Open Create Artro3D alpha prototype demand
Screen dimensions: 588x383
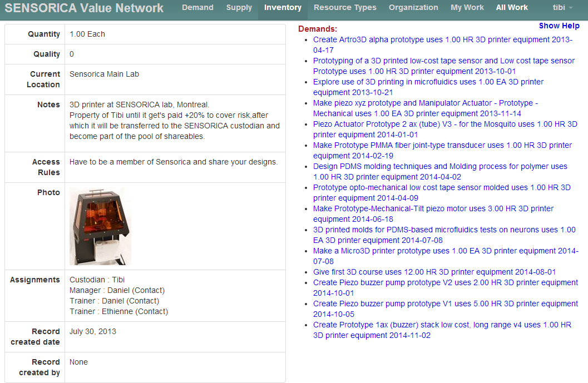coord(443,44)
